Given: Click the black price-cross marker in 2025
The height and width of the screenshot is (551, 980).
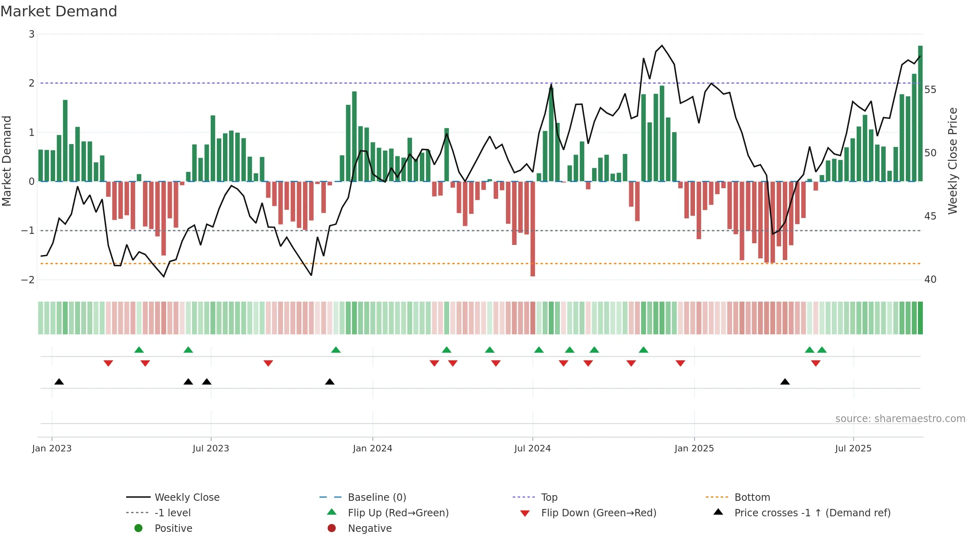Looking at the screenshot, I should (x=785, y=382).
